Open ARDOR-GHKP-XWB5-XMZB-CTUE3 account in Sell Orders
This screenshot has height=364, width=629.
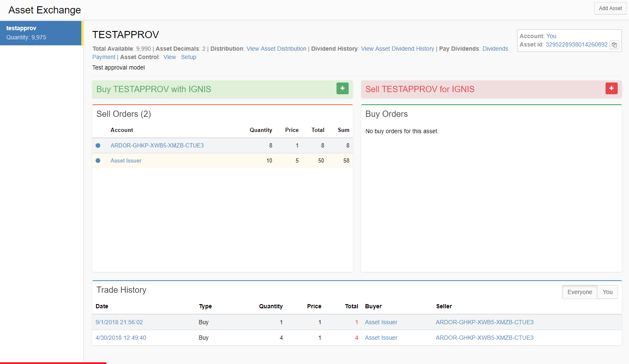(x=157, y=145)
